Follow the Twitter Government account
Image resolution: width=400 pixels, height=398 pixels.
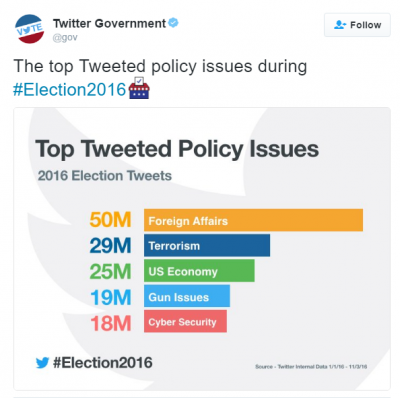click(357, 25)
